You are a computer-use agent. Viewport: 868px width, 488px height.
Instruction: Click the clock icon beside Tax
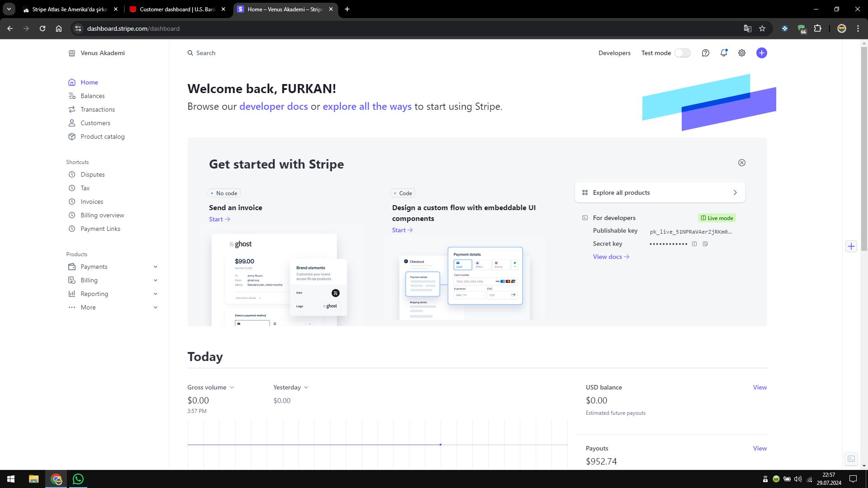click(x=71, y=188)
